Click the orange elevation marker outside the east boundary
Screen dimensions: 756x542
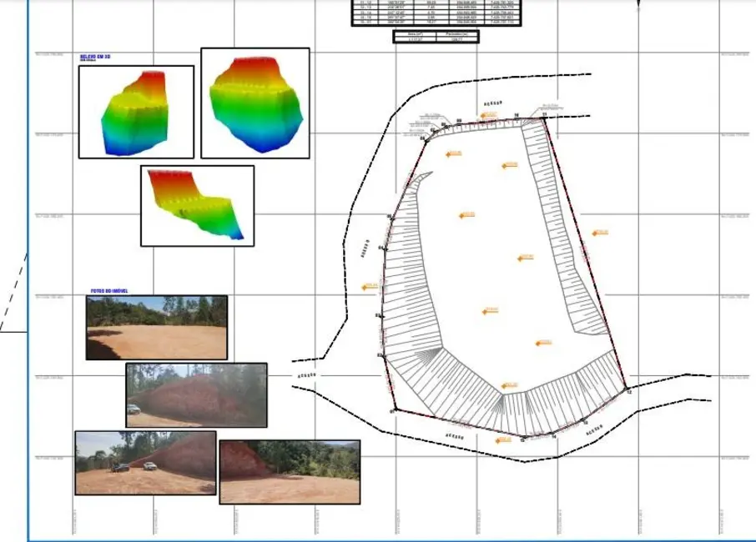click(x=600, y=233)
